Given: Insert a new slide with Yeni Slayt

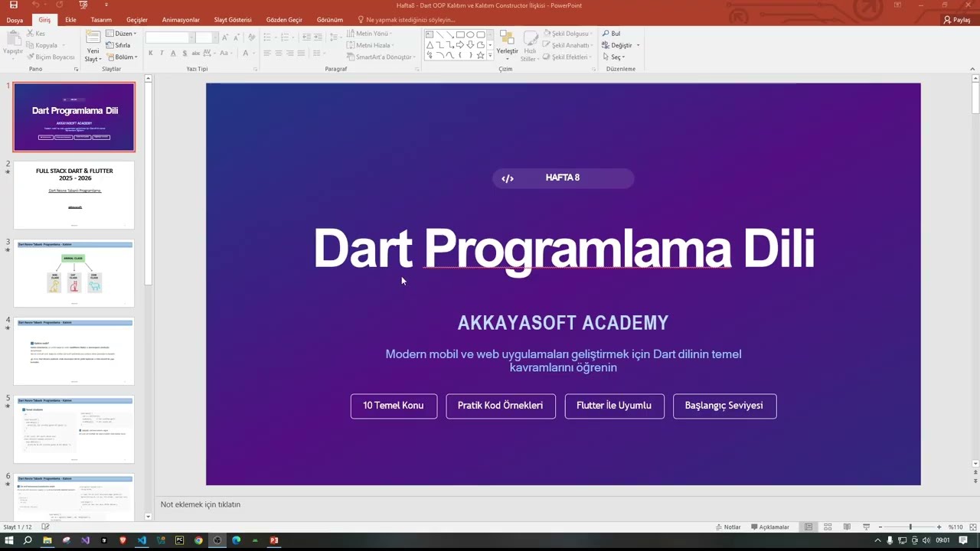Looking at the screenshot, I should (x=93, y=46).
